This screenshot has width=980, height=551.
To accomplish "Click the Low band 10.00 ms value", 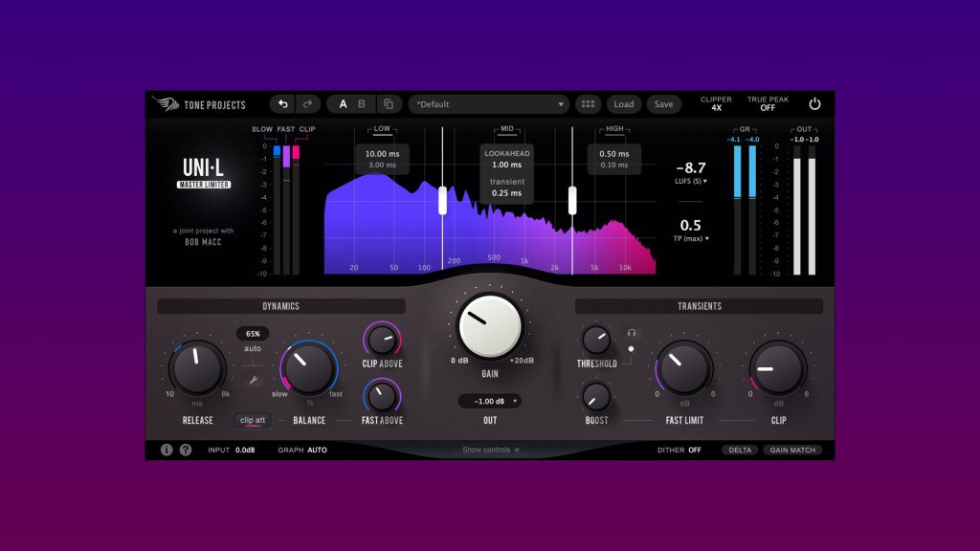I will [382, 154].
